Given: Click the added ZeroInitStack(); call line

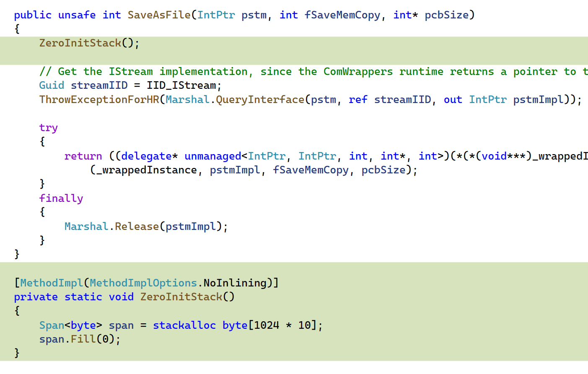Looking at the screenshot, I should 89,43.
